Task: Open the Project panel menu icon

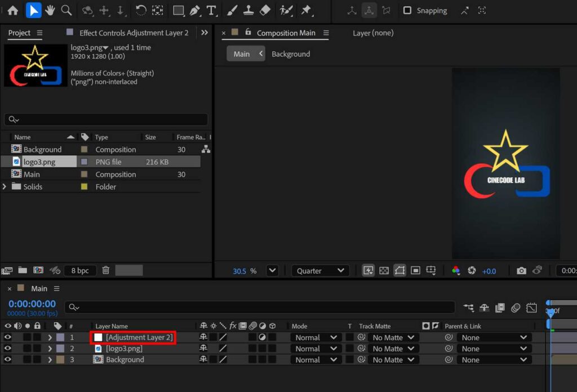Action: (40, 33)
